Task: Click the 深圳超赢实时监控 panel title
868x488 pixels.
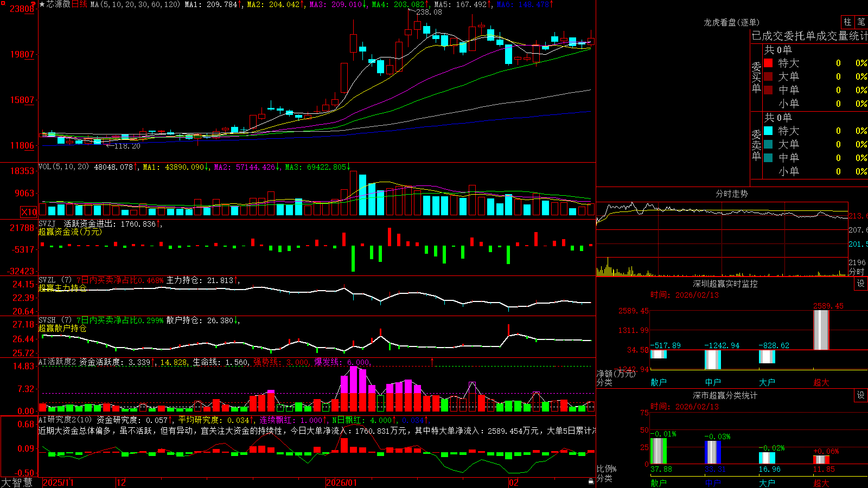Action: click(725, 284)
